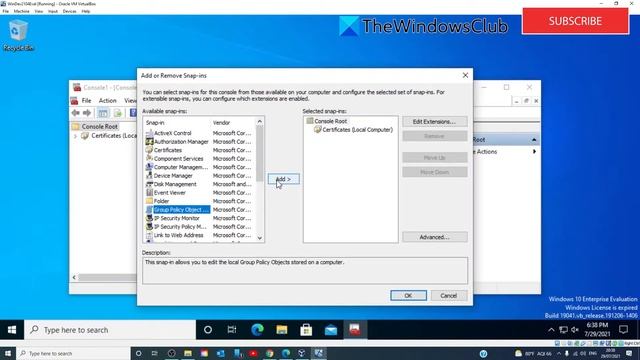Click VM taskbar search box
The height and width of the screenshot is (360, 640).
(x=110, y=330)
